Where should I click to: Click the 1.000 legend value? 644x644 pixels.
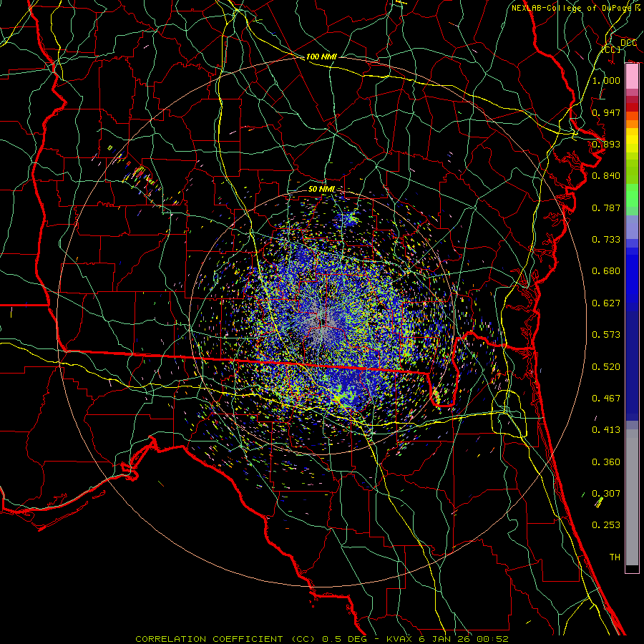[606, 80]
